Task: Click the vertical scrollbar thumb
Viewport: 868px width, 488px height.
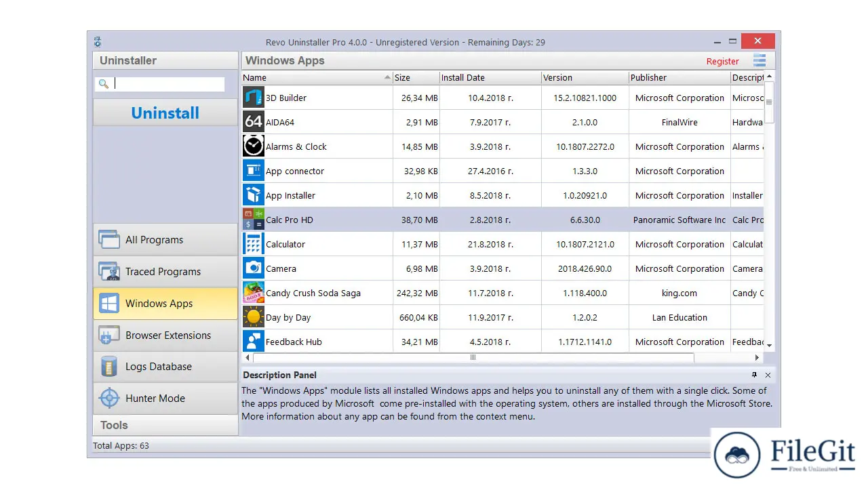Action: [x=769, y=102]
